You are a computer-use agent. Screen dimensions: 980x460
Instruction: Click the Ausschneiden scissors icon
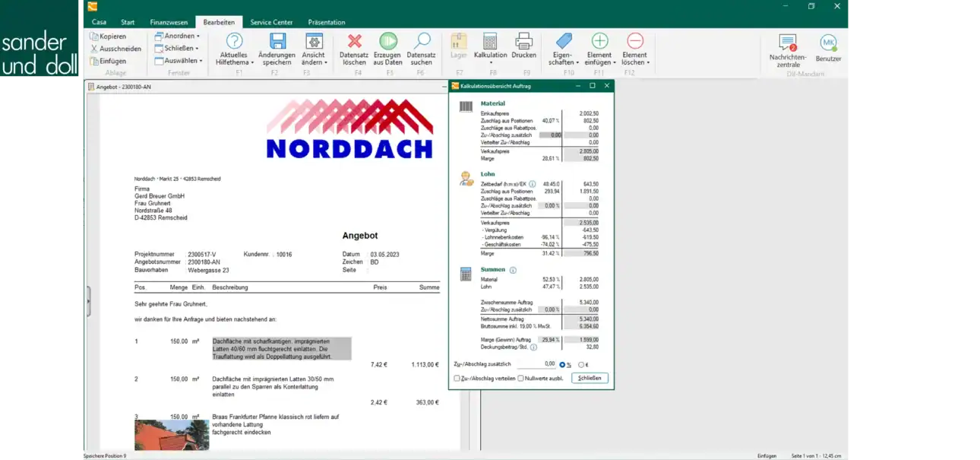94,49
